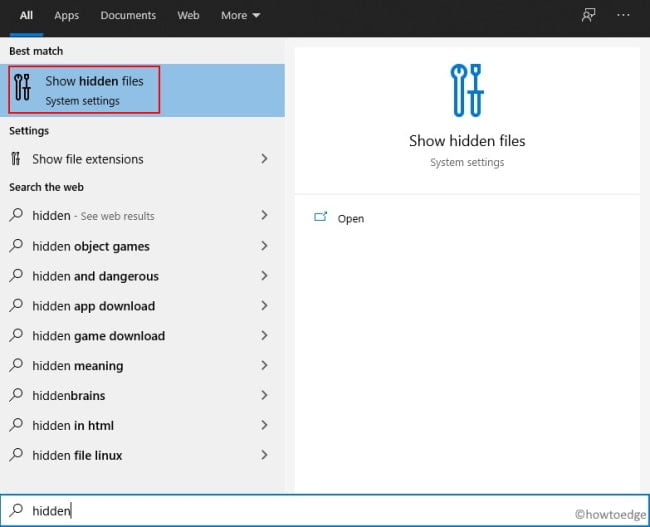
Task: Expand the More dropdown filter
Action: pos(240,16)
